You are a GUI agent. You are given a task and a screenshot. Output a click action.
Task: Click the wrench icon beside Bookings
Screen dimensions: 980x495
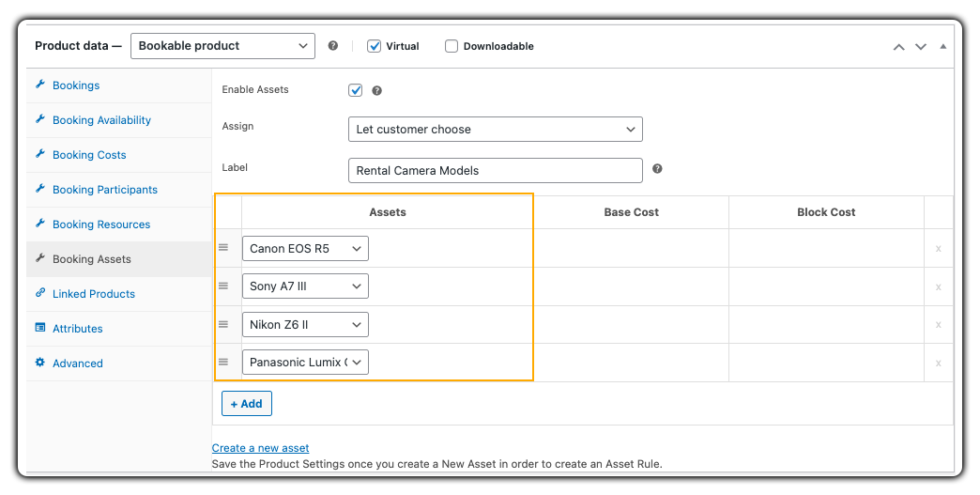pos(40,85)
